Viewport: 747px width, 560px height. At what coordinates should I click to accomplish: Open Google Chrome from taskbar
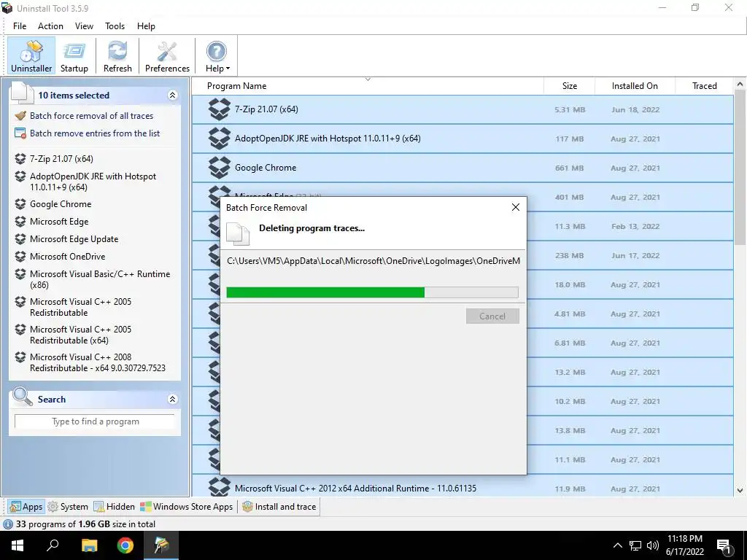pos(125,545)
